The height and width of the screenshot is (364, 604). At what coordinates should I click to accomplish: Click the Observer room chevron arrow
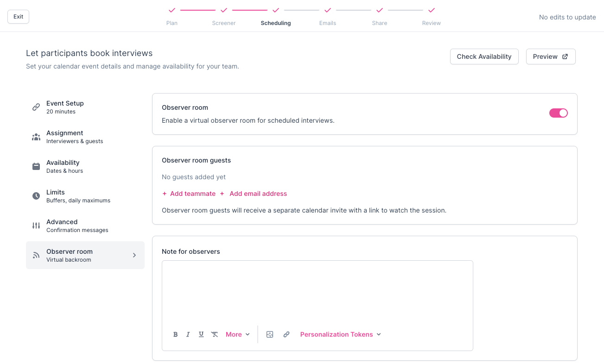[x=134, y=255]
